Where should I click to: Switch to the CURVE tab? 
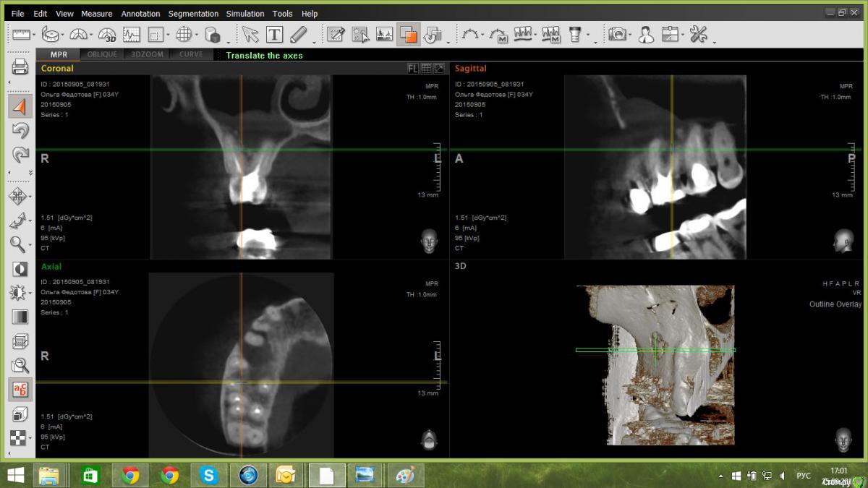[191, 55]
